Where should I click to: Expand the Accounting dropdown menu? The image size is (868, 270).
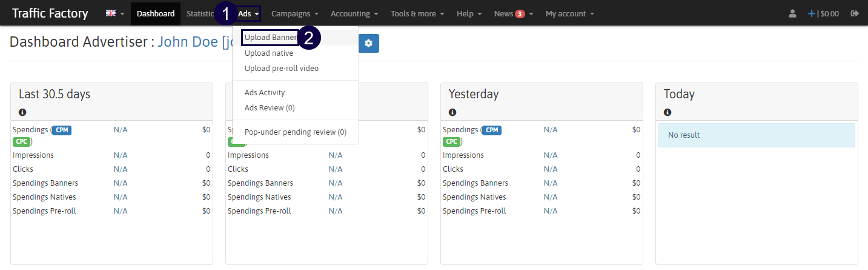point(354,13)
